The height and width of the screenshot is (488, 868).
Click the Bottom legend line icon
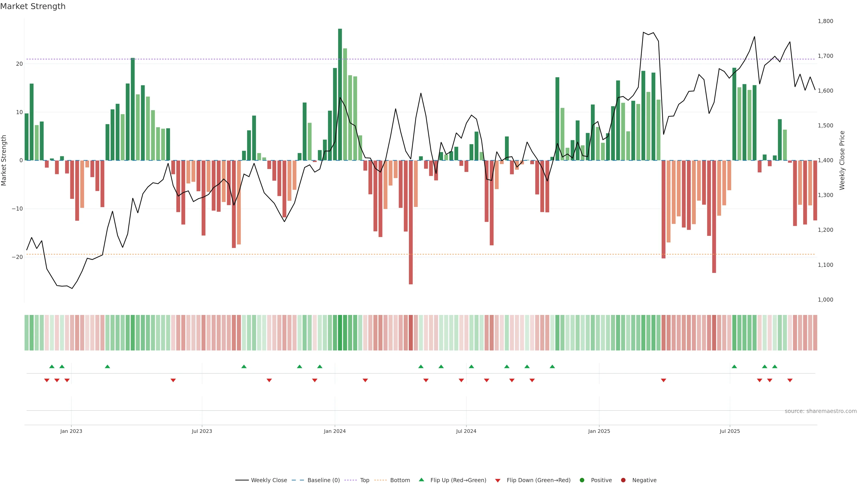point(380,480)
